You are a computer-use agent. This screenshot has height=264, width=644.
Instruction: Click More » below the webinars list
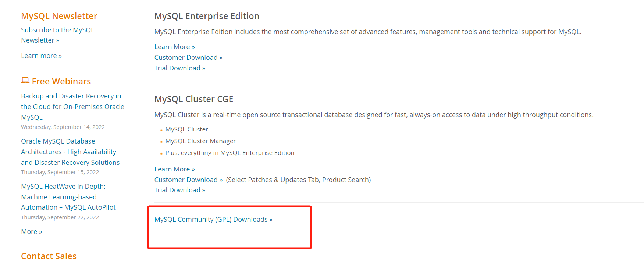pyautogui.click(x=32, y=232)
